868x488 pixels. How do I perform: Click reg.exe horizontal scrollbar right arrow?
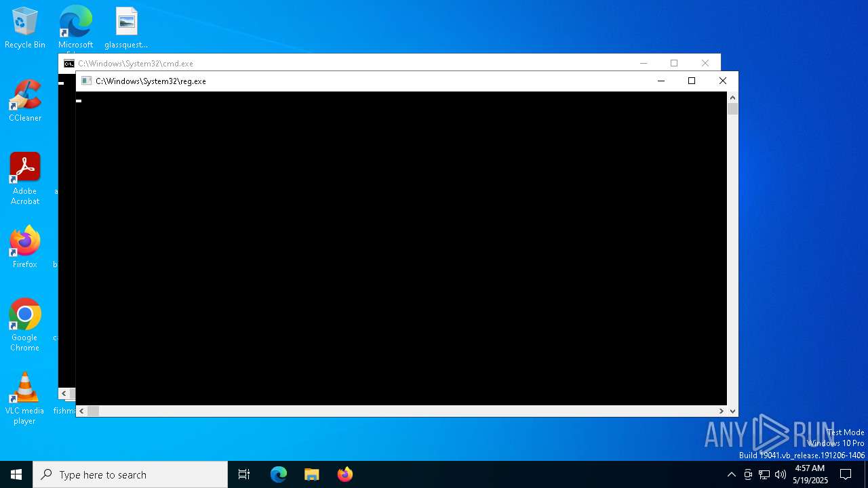722,411
